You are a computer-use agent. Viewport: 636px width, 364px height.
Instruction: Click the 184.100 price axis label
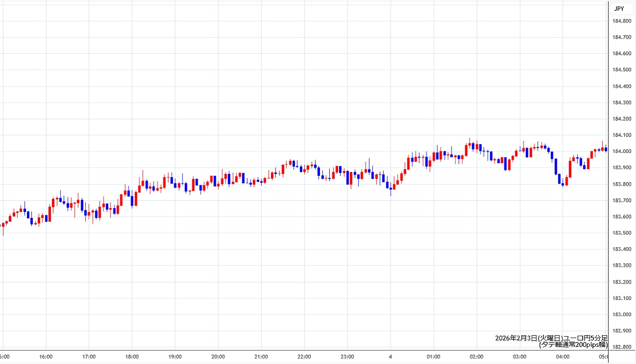[621, 135]
